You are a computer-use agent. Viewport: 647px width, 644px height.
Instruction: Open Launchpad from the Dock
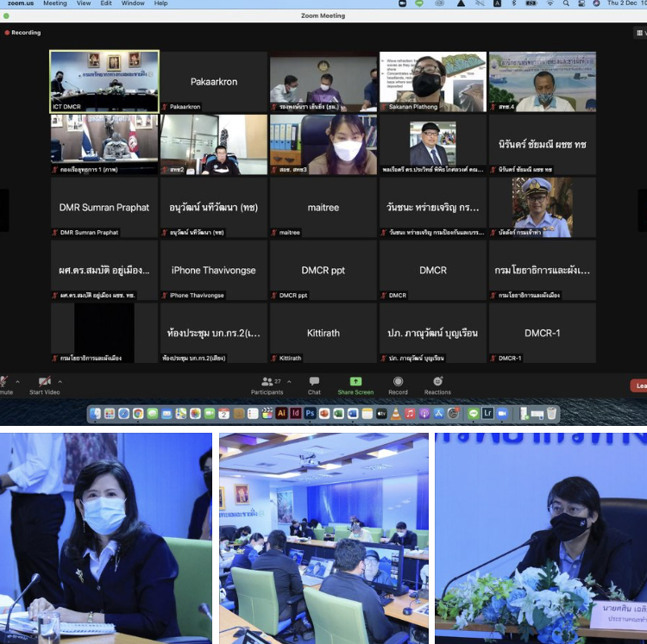point(110,414)
